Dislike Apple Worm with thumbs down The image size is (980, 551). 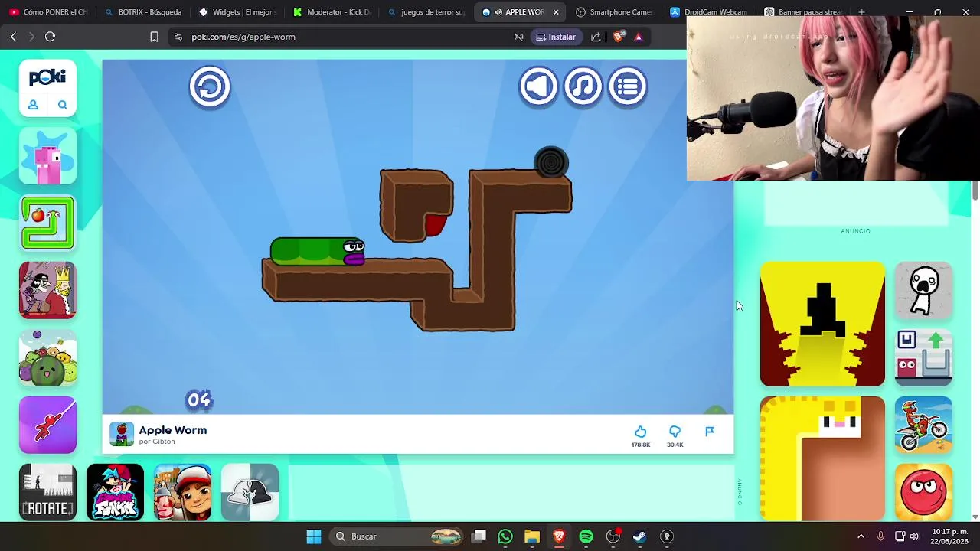[x=675, y=432]
